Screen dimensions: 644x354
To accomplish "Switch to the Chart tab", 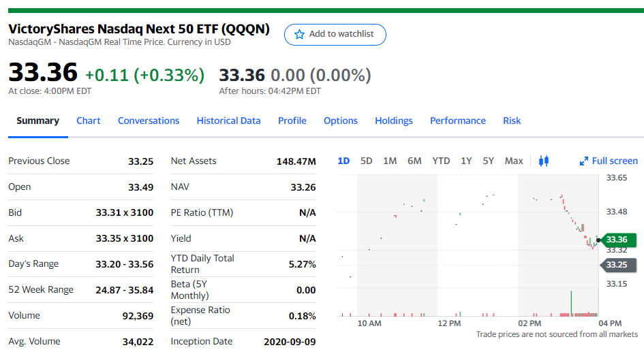I will point(89,120).
